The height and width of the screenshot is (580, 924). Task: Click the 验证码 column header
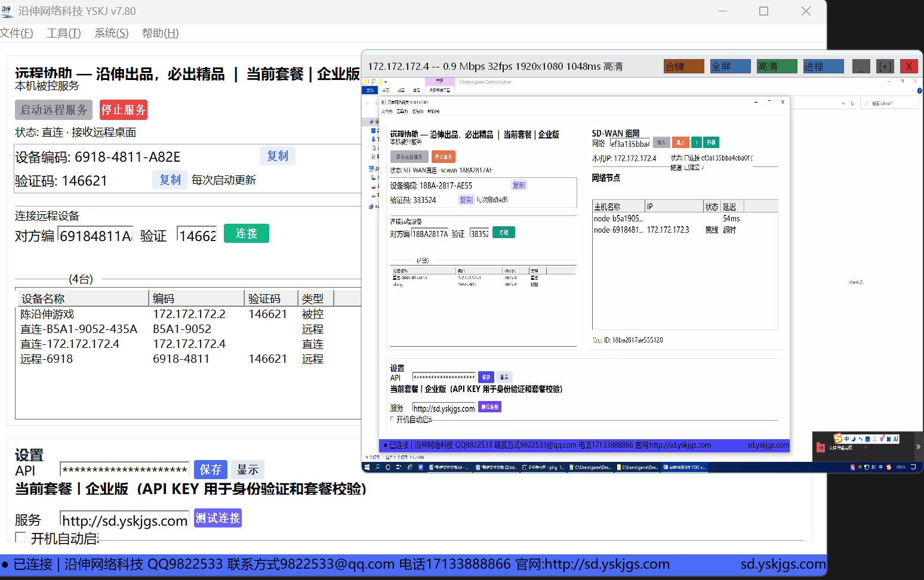pos(271,298)
